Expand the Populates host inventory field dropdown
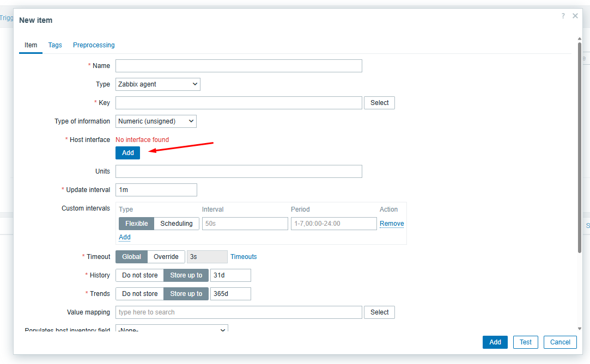The height and width of the screenshot is (364, 590). 172,330
